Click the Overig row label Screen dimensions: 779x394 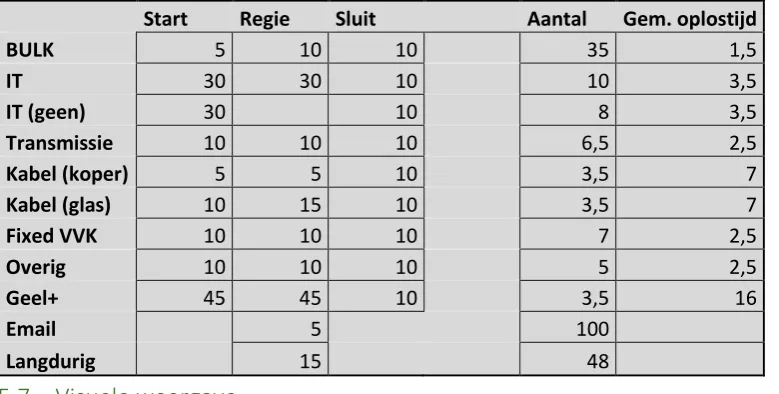coord(36,267)
